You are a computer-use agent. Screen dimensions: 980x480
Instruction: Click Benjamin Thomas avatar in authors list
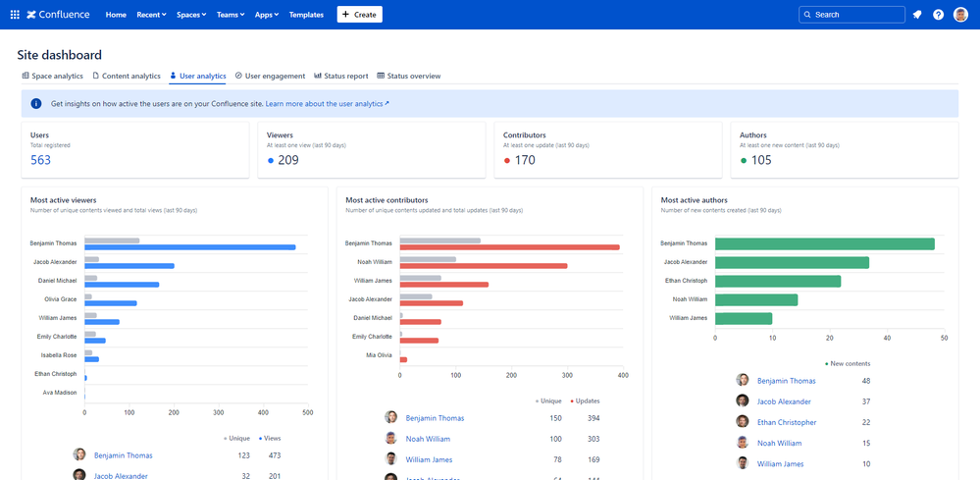743,380
